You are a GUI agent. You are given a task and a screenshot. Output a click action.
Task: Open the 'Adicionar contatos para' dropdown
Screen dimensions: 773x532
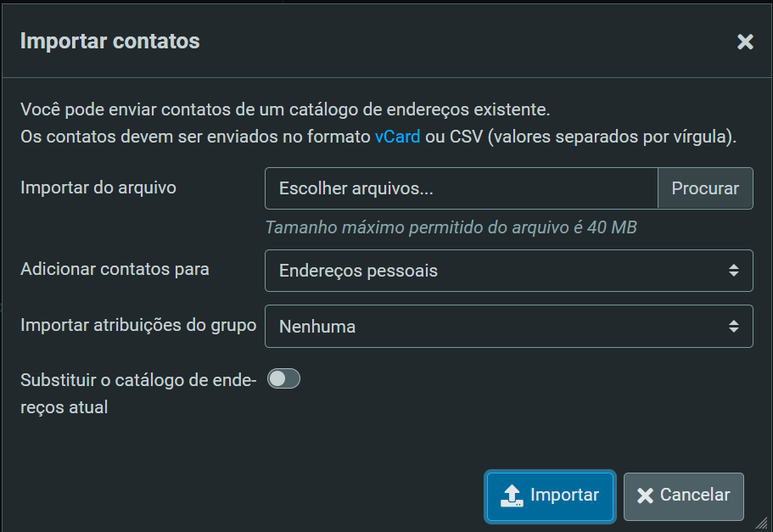click(507, 271)
